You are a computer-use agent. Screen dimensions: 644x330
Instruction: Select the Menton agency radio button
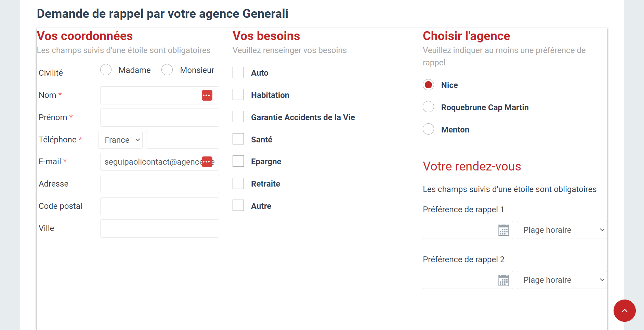tap(428, 129)
